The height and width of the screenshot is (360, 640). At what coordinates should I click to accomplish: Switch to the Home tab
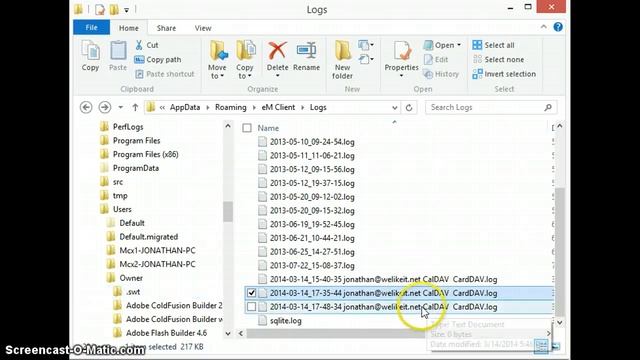click(129, 28)
